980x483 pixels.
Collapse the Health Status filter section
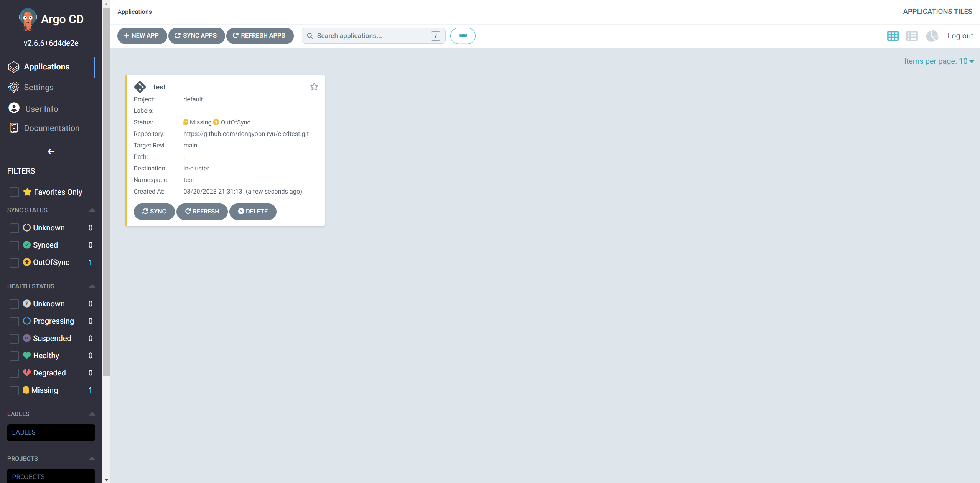[92, 286]
